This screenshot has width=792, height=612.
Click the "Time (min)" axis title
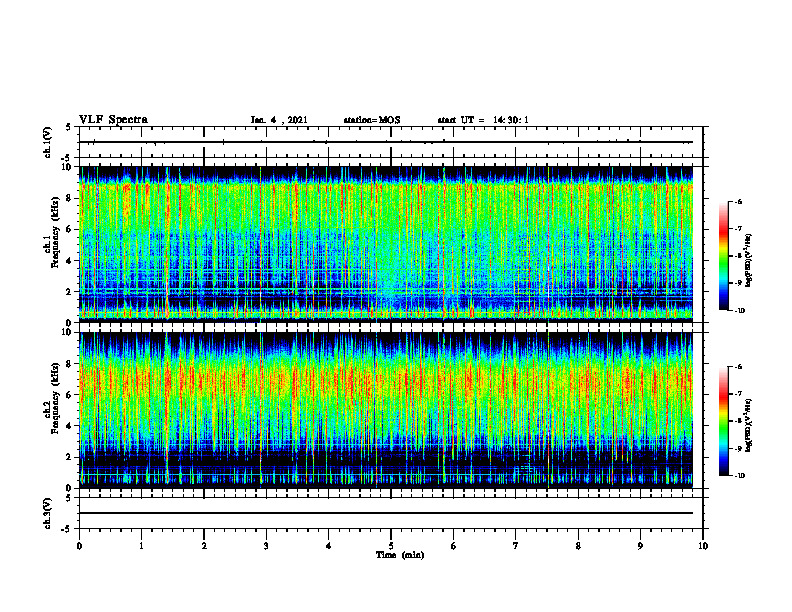(400, 555)
